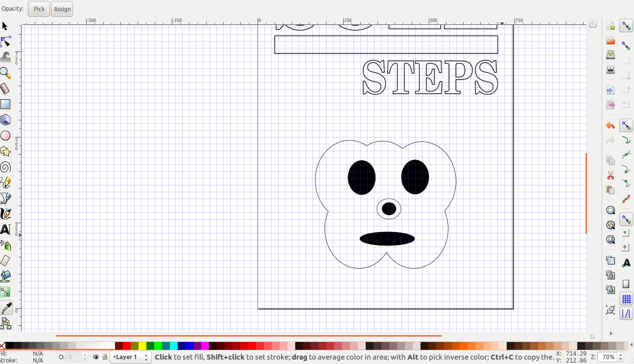This screenshot has height=364, width=634.
Task: Cut selection with scissors icon
Action: coord(611,175)
